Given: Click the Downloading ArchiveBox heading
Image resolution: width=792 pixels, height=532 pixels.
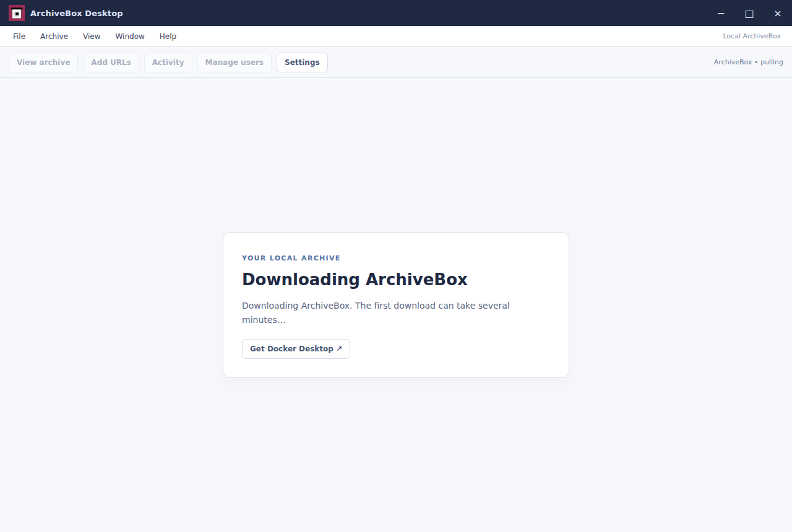Looking at the screenshot, I should click(355, 280).
